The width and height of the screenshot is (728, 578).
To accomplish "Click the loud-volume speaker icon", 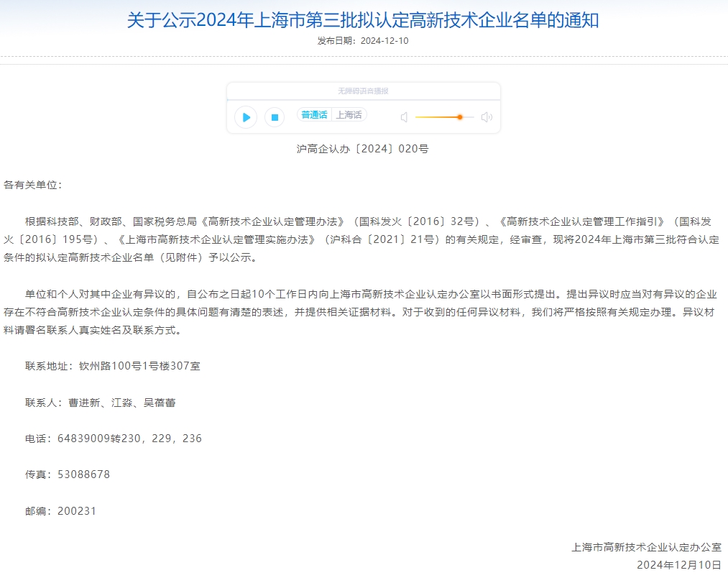I will pos(487,117).
